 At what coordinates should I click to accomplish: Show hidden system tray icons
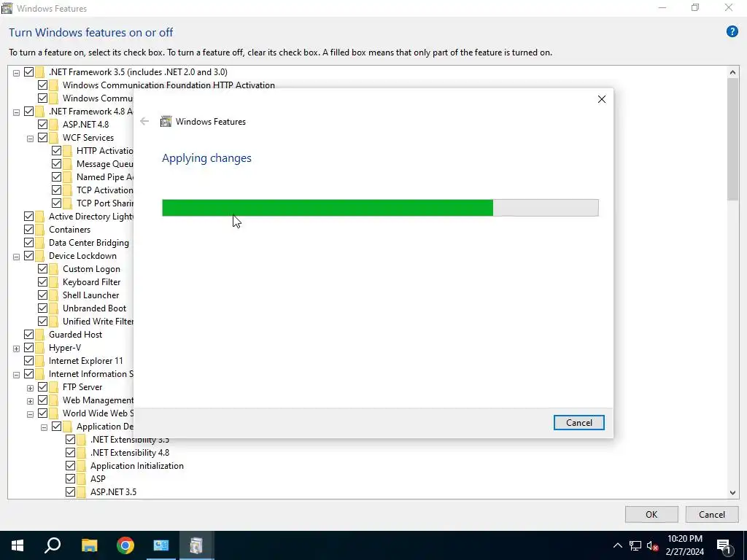[x=617, y=545]
